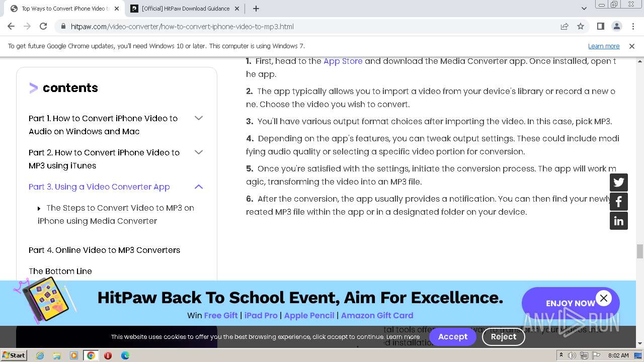The height and width of the screenshot is (362, 644).
Task: Collapse Part 3 Video Converter App section
Action: coord(199,187)
